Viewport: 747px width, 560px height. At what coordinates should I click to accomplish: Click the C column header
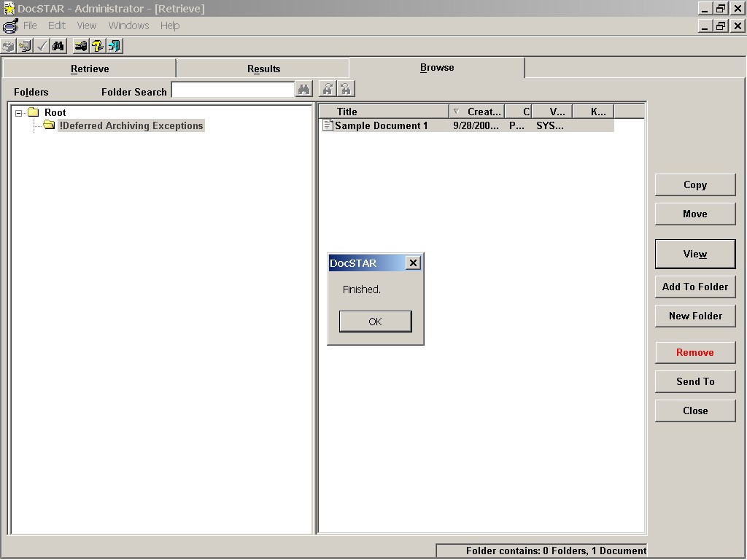tap(519, 112)
